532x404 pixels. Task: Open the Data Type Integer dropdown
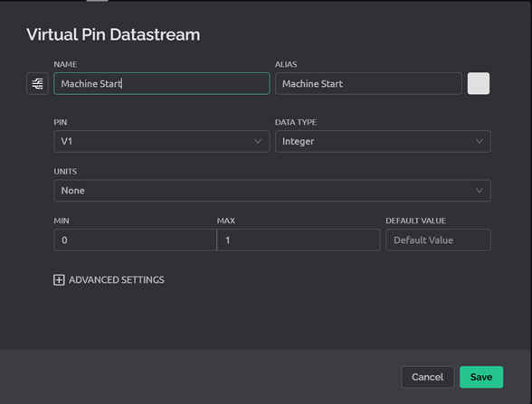(383, 141)
